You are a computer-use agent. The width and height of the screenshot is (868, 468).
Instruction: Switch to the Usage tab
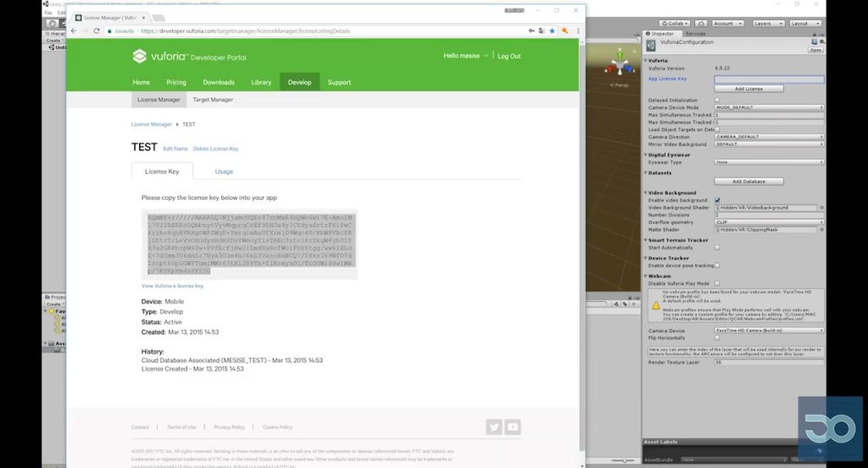tap(224, 172)
